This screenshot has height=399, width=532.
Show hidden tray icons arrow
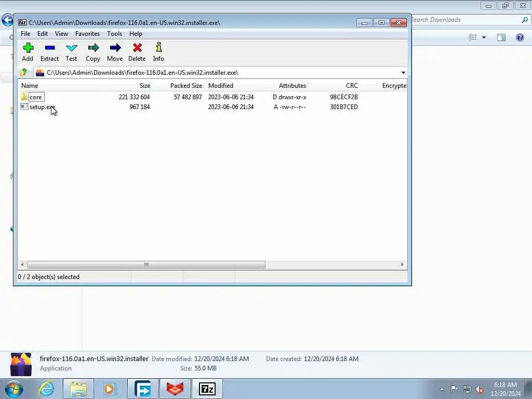pos(442,389)
